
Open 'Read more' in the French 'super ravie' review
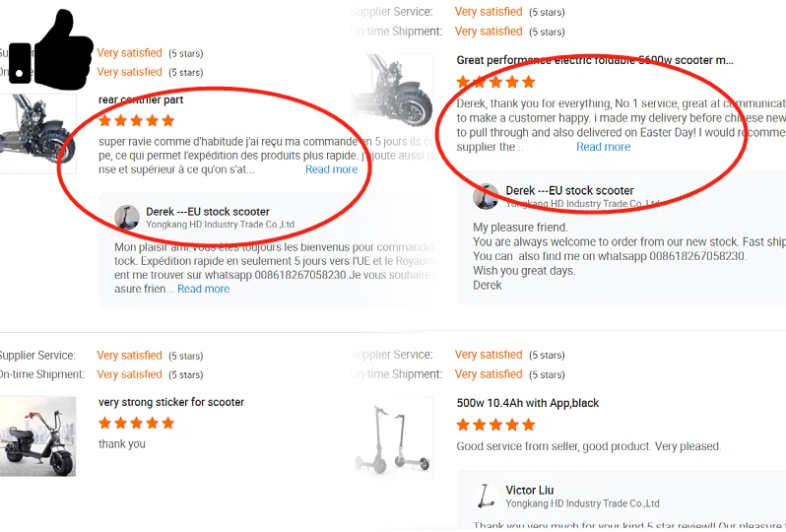(331, 169)
